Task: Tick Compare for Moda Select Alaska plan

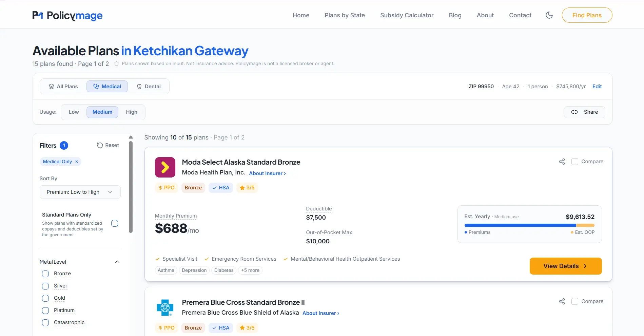Action: (x=575, y=162)
